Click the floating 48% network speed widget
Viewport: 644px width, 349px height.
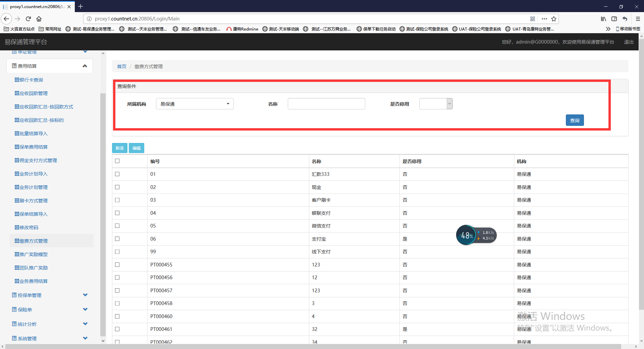pyautogui.click(x=476, y=235)
